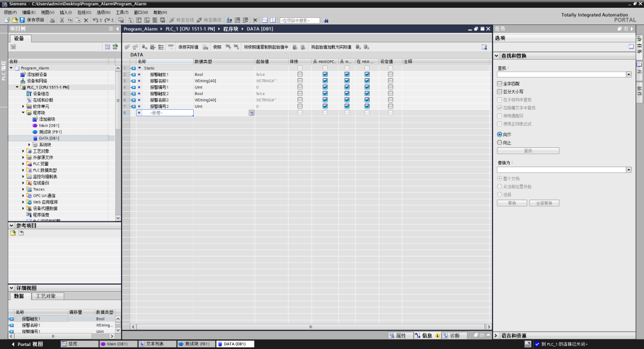Collapse the 查找和替换 section

[x=497, y=55]
